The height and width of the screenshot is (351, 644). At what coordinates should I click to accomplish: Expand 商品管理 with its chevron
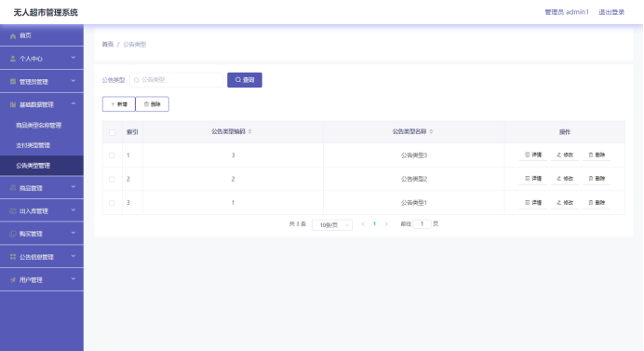74,186
